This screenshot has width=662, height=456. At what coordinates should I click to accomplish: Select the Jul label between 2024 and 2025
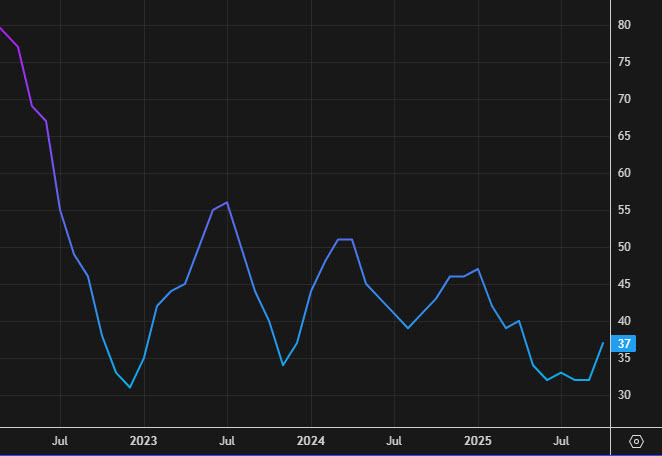[x=395, y=440]
